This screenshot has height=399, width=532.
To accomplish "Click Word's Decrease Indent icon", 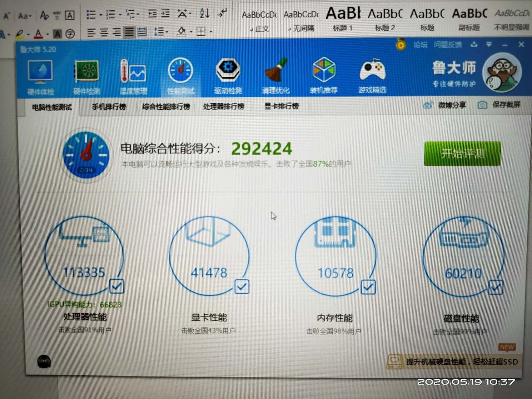I will click(152, 14).
